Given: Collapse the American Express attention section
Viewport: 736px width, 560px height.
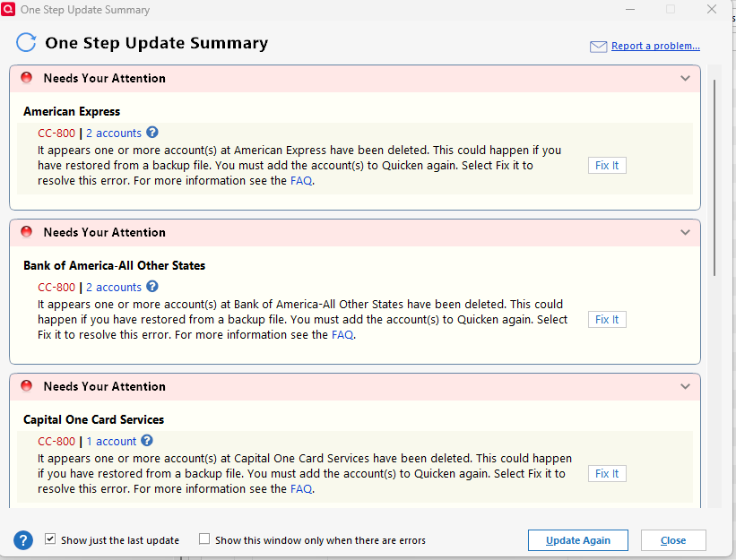Looking at the screenshot, I should 685,78.
